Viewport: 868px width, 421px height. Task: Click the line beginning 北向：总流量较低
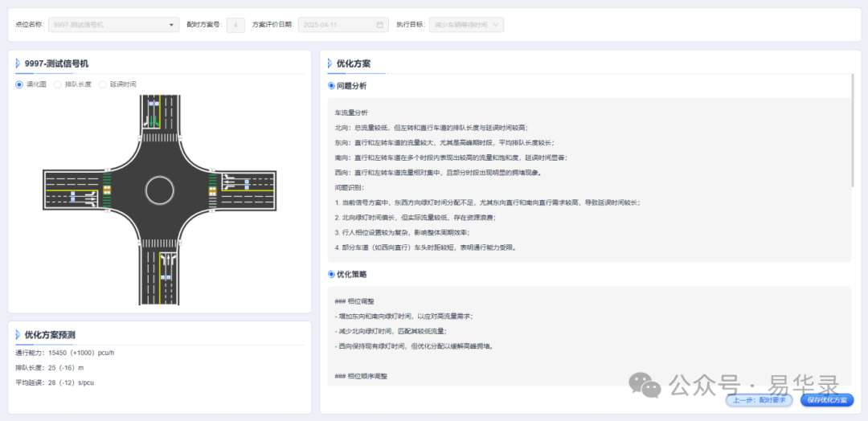tap(430, 127)
